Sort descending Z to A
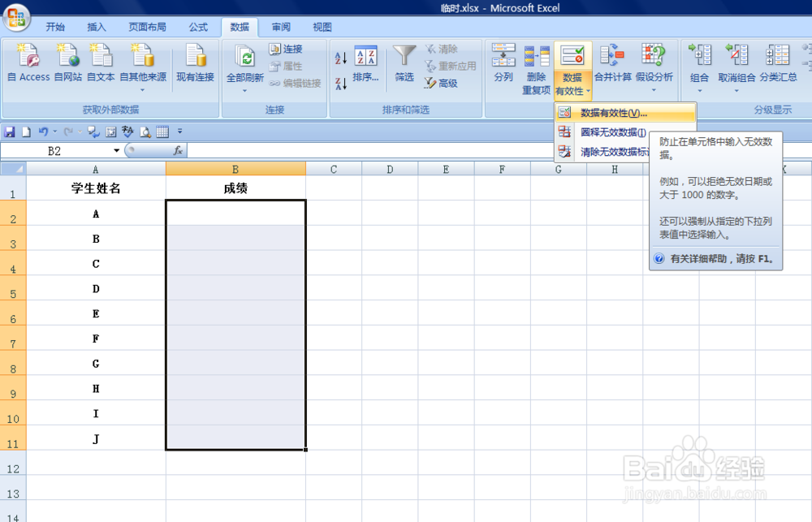This screenshot has width=812, height=522. pyautogui.click(x=340, y=83)
